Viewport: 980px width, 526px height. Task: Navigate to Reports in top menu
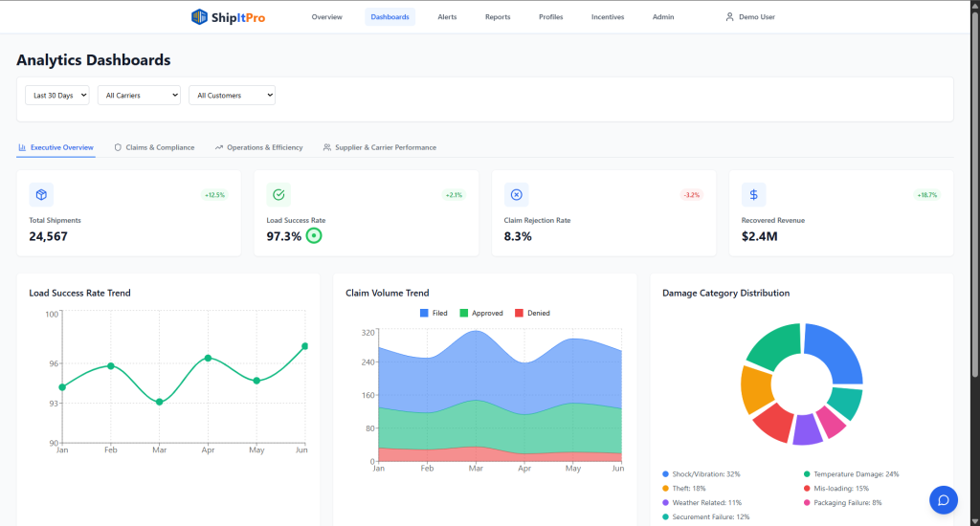click(x=498, y=17)
